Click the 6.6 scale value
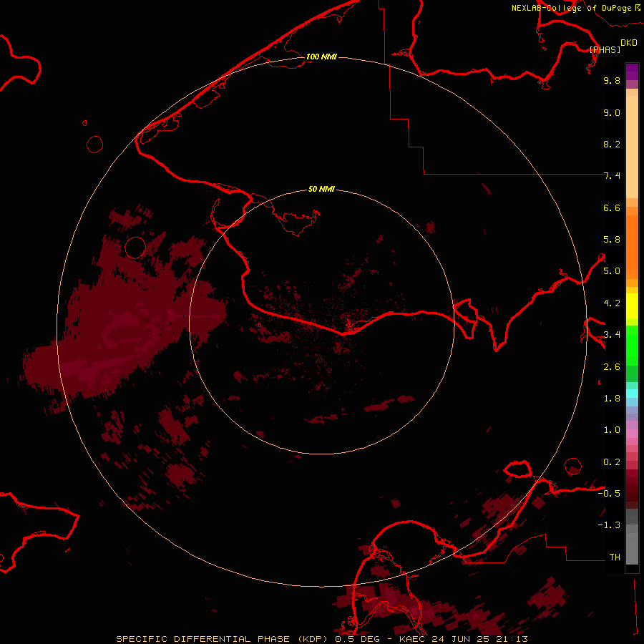The width and height of the screenshot is (644, 644). pyautogui.click(x=612, y=208)
